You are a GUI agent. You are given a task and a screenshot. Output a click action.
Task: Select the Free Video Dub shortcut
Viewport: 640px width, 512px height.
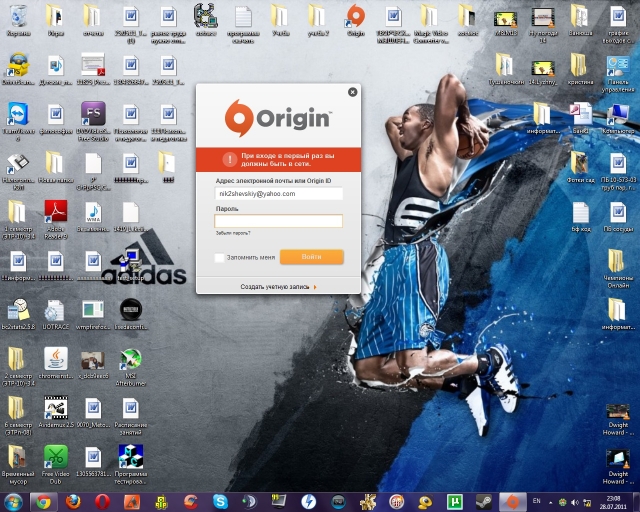56,464
